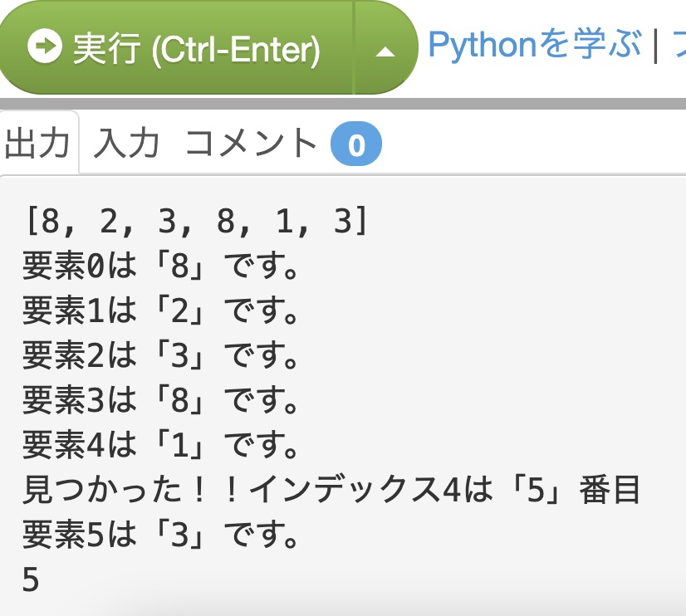Screen dimensions: 686x616
Task: Open the コメント tab
Action: (251, 144)
